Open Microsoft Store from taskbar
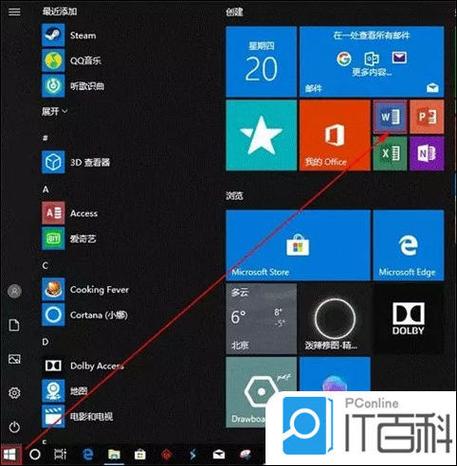 click(x=140, y=454)
